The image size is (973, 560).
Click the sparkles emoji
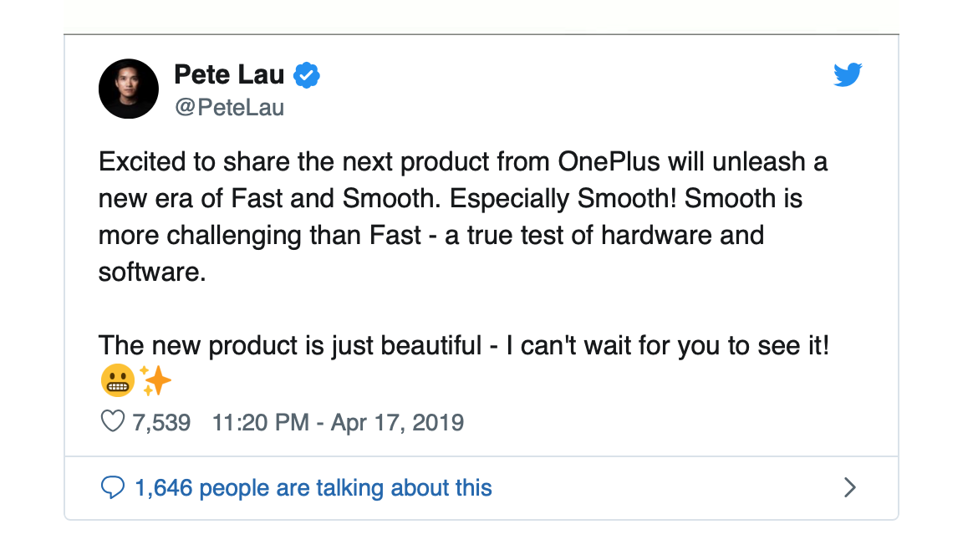pyautogui.click(x=155, y=380)
